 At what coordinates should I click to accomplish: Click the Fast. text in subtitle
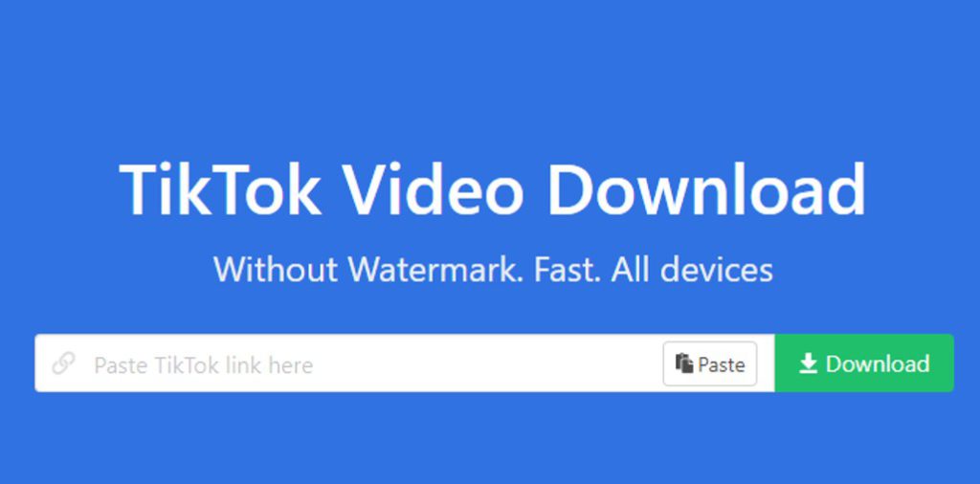point(568,270)
